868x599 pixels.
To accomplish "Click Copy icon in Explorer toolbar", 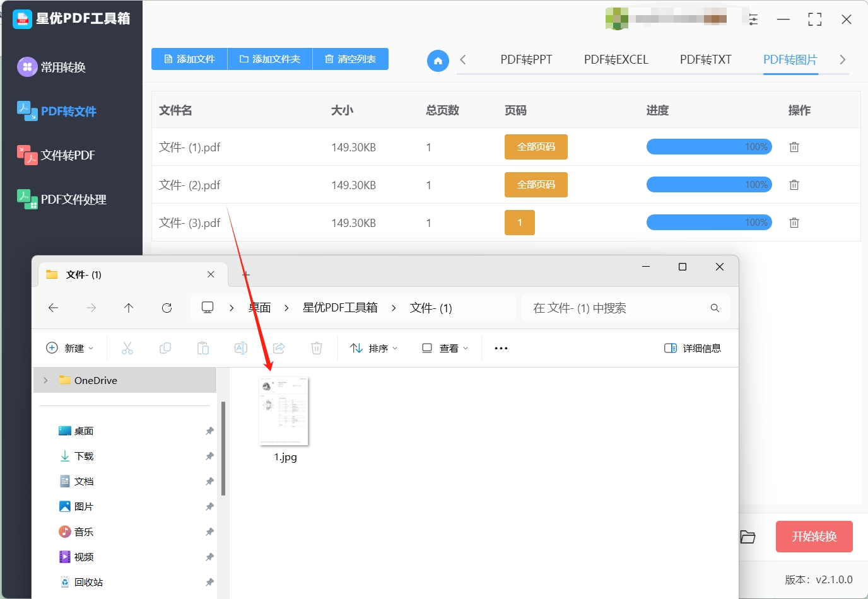I will 165,348.
